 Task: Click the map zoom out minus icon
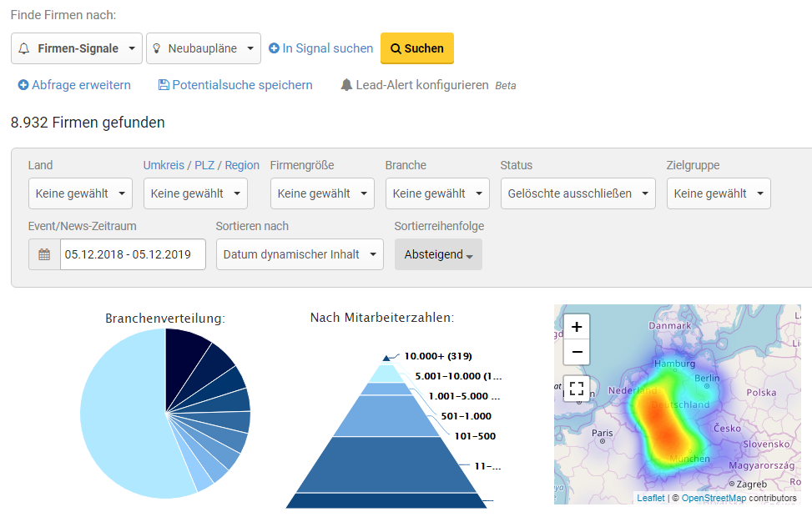(x=577, y=353)
